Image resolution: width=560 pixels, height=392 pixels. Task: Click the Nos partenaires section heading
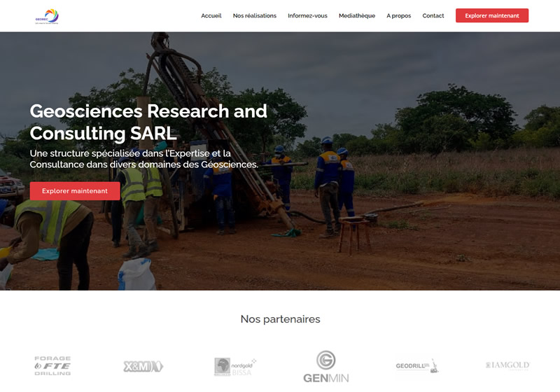tap(281, 318)
